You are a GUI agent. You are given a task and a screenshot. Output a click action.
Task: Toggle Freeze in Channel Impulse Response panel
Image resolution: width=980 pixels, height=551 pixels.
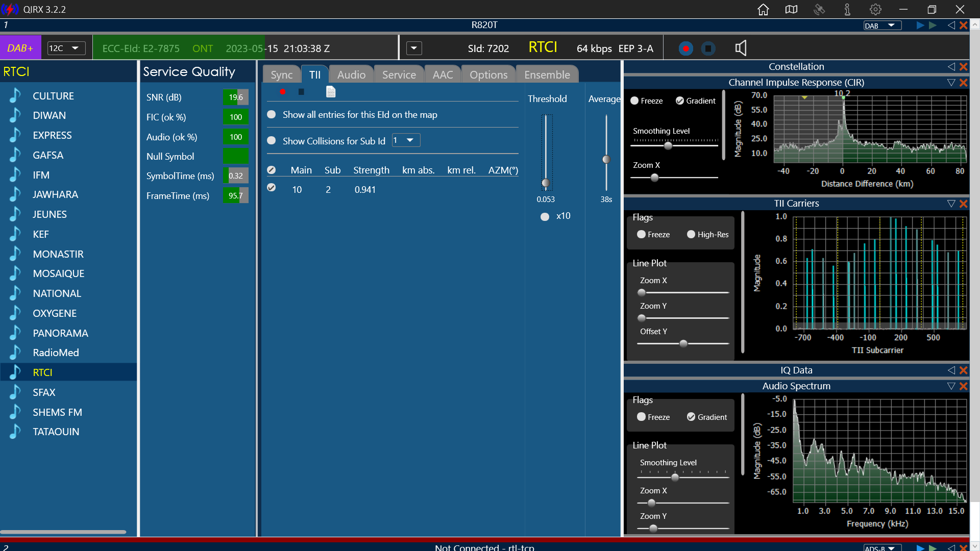634,101
